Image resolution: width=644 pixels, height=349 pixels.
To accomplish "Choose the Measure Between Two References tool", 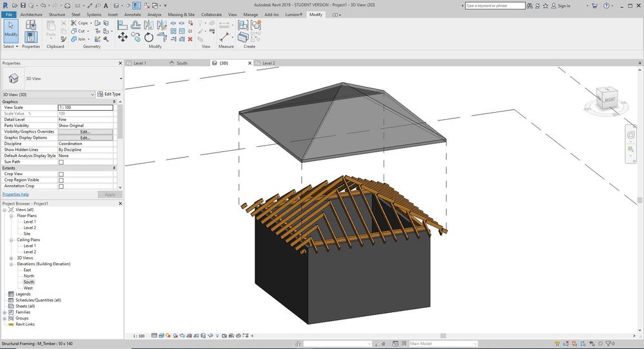I will point(224,37).
